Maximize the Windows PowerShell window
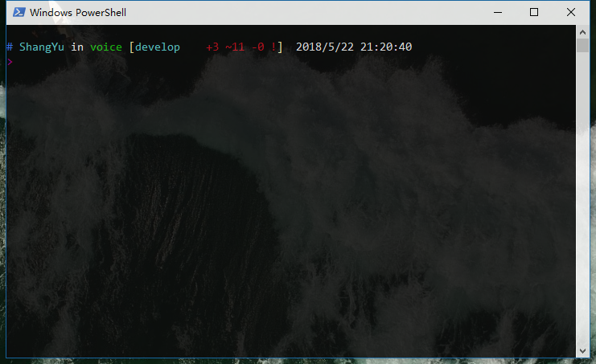Screen dimensions: 596x364 [534, 12]
